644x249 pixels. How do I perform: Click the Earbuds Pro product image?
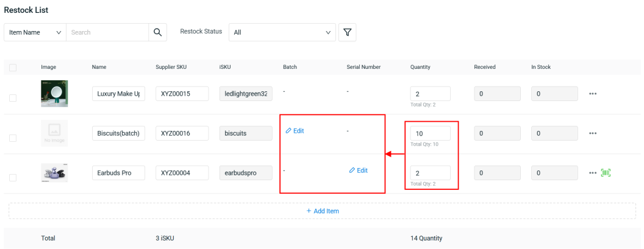54,173
